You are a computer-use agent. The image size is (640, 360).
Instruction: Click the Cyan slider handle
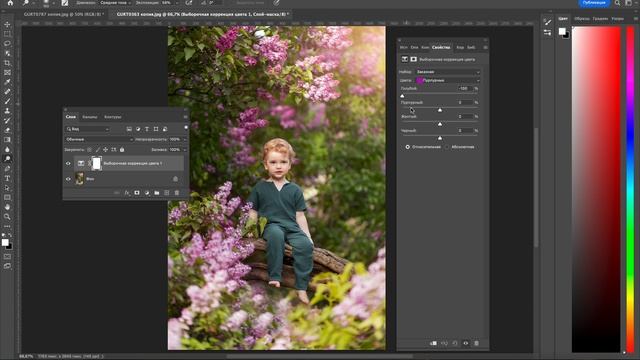point(402,96)
